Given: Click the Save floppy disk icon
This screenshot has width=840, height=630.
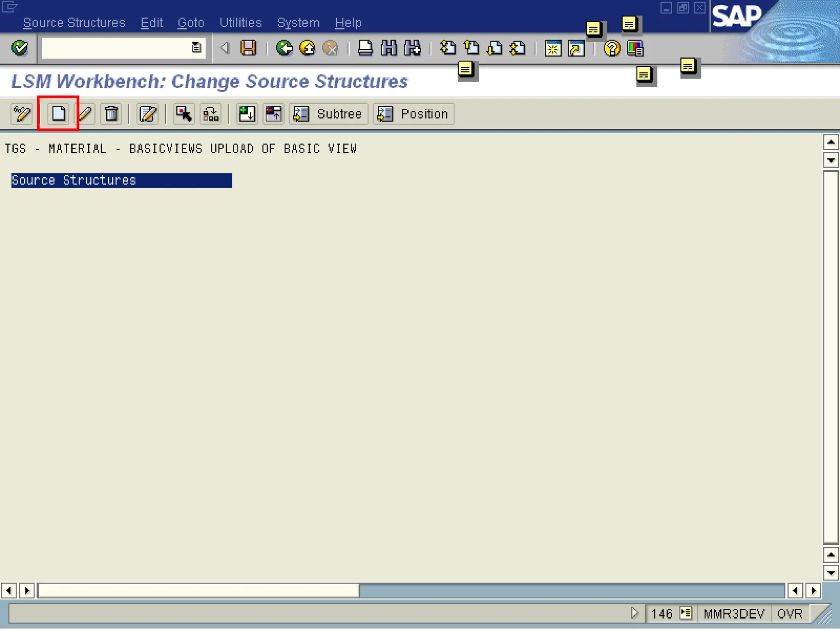Looking at the screenshot, I should (248, 48).
